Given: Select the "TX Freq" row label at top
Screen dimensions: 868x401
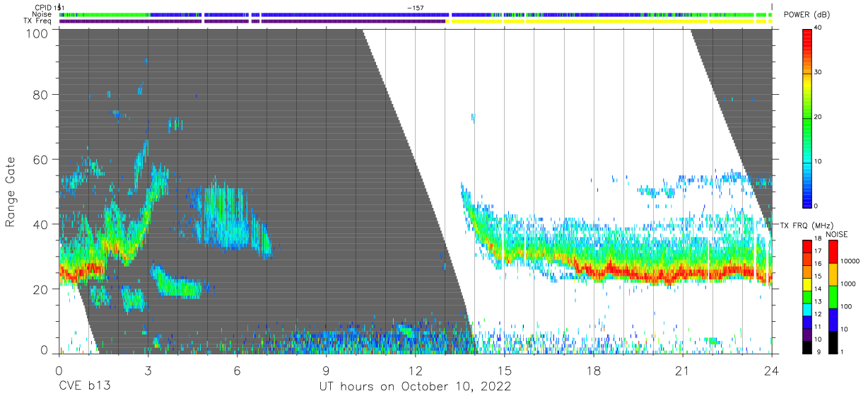Looking at the screenshot, I should tap(37, 21).
